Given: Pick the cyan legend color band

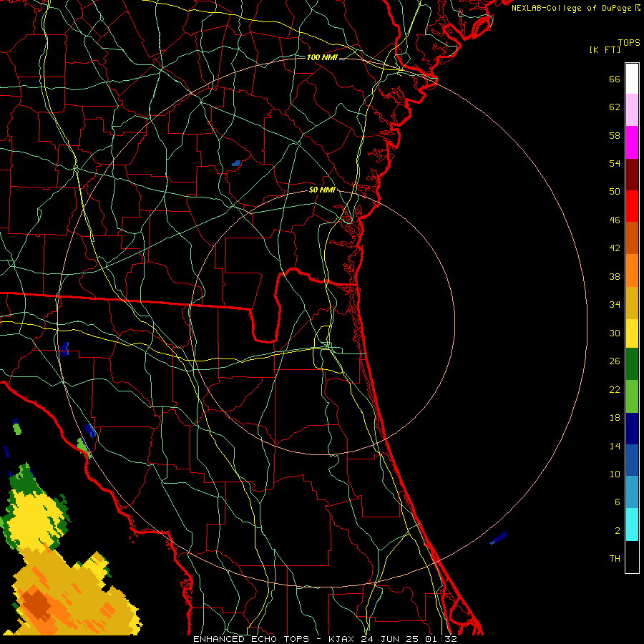Looking at the screenshot, I should [632, 525].
